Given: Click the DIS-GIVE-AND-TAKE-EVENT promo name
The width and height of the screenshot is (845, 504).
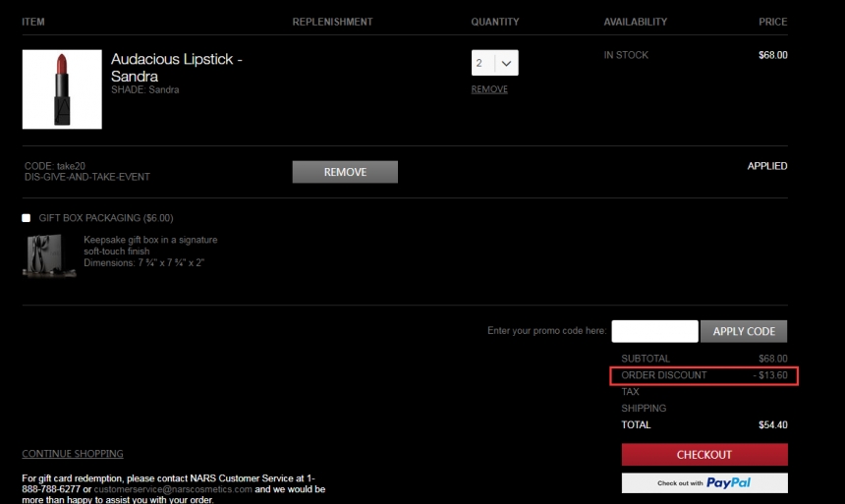Looking at the screenshot, I should click(x=87, y=177).
